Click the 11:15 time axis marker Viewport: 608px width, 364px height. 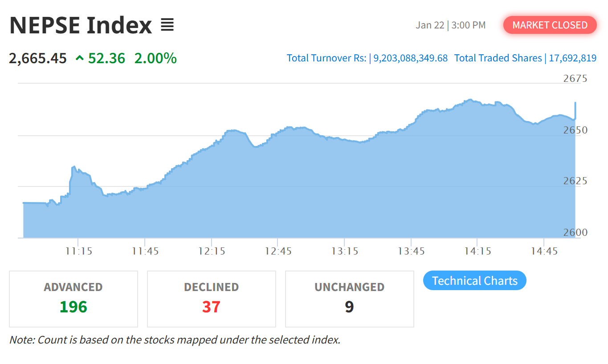tap(78, 251)
